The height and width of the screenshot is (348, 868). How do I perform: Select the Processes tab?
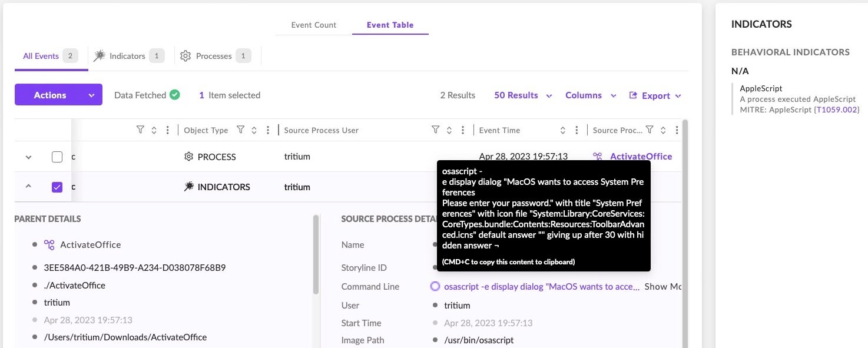[x=215, y=56]
